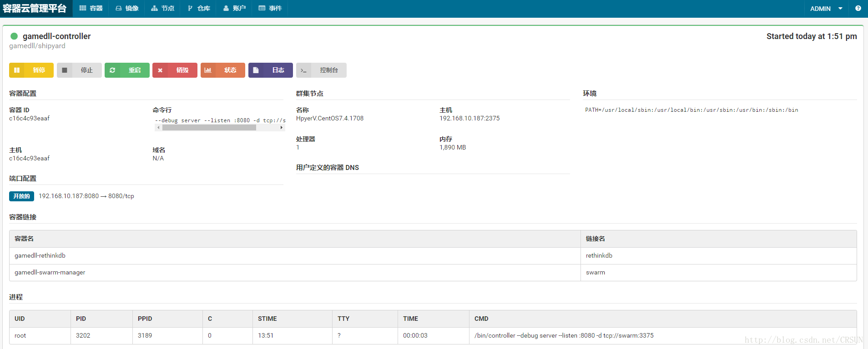
Task: Select the PATH environment variable text
Action: (x=691, y=110)
